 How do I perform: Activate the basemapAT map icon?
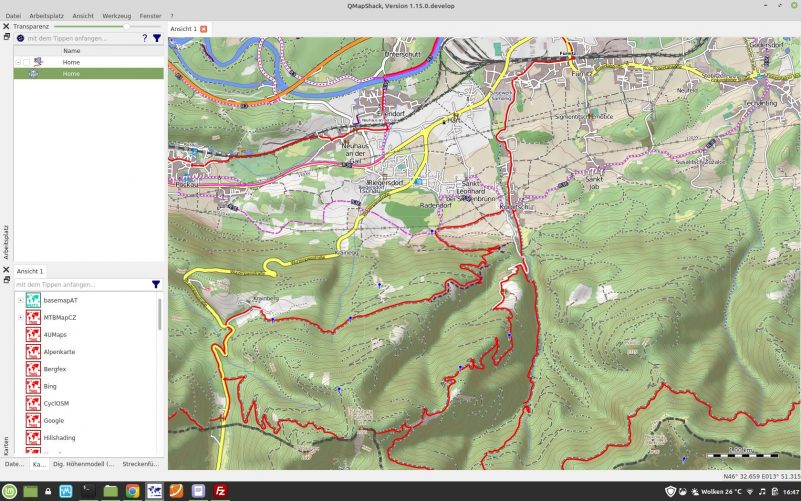click(x=33, y=300)
